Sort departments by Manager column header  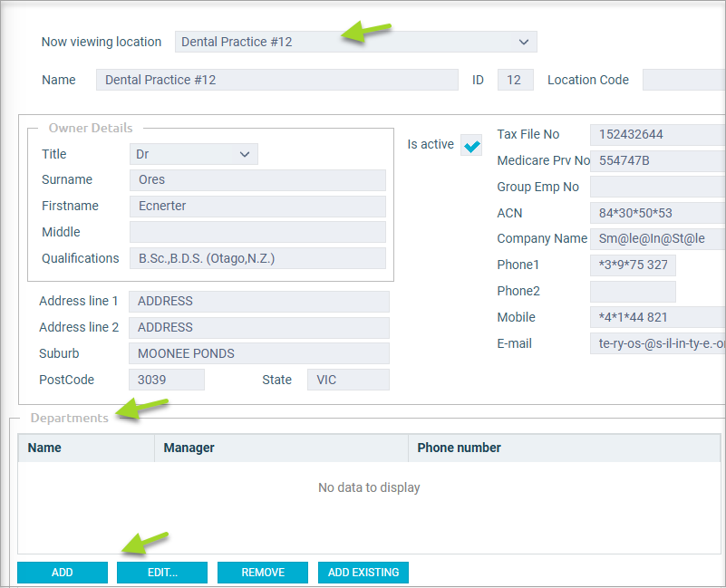pyautogui.click(x=281, y=448)
